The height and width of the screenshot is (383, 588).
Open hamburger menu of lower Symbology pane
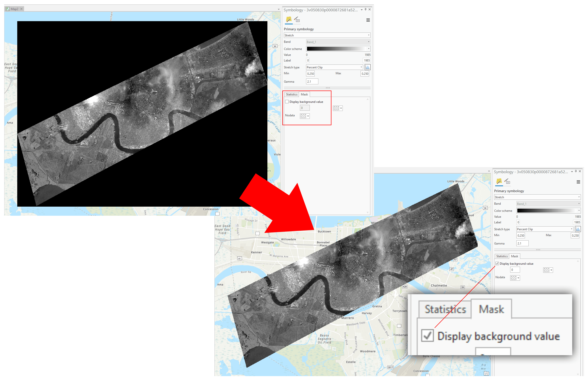(x=578, y=182)
